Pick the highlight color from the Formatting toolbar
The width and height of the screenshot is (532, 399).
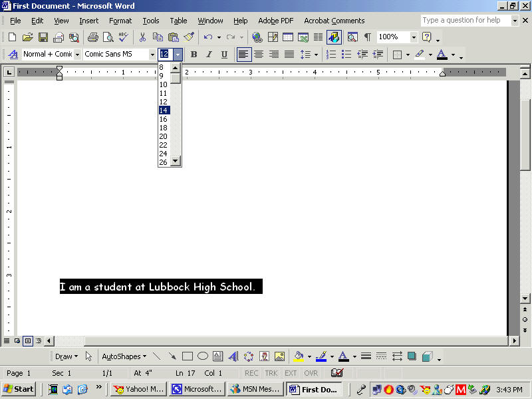coord(420,55)
